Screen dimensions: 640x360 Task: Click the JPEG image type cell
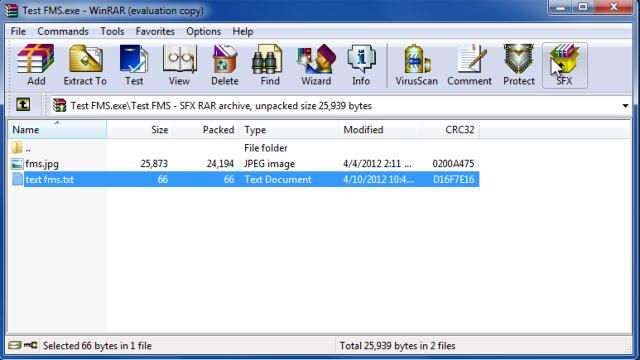click(269, 164)
